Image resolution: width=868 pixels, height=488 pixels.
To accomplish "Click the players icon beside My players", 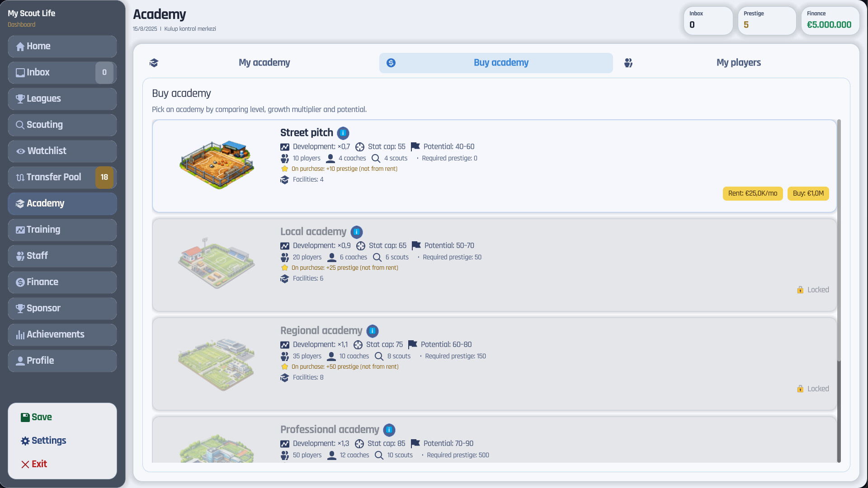I will coord(628,63).
